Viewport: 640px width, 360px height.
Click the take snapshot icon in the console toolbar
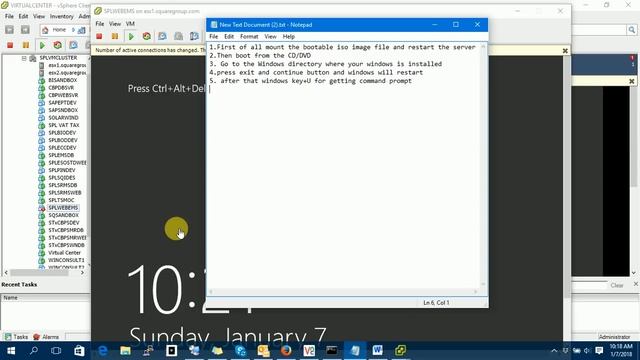tap(162, 36)
